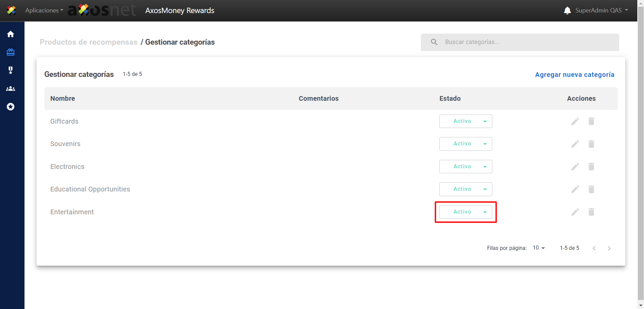
Task: Click the medal award icon in sidebar
Action: click(11, 70)
